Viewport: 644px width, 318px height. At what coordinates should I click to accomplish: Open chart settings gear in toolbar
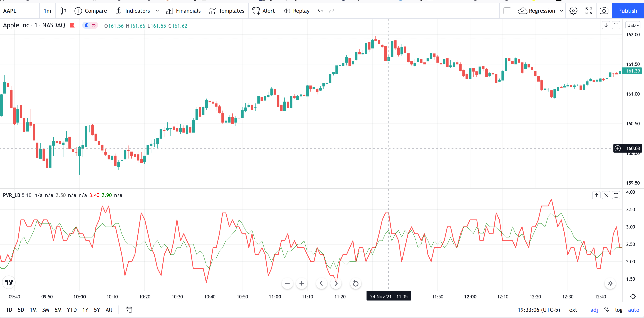[573, 11]
